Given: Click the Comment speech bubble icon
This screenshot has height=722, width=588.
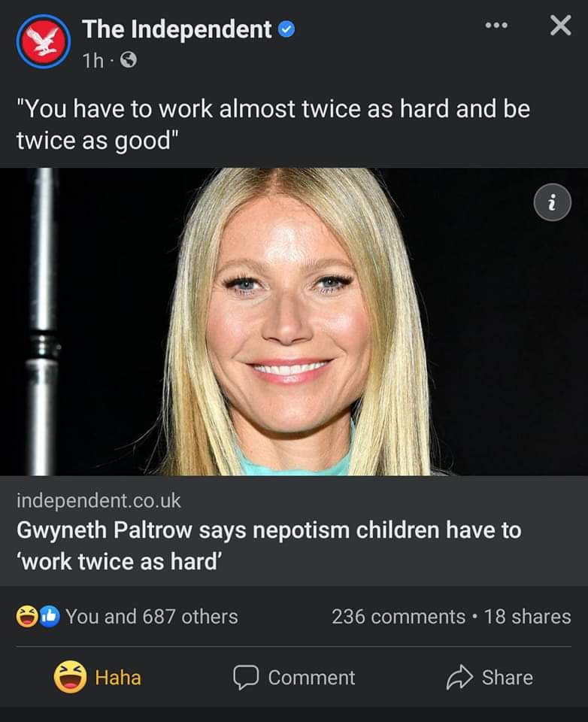Looking at the screenshot, I should click(246, 677).
